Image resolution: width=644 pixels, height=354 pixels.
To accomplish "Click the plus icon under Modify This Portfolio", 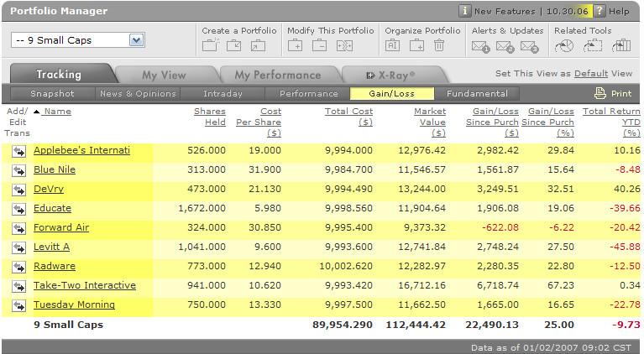I will 296,45.
